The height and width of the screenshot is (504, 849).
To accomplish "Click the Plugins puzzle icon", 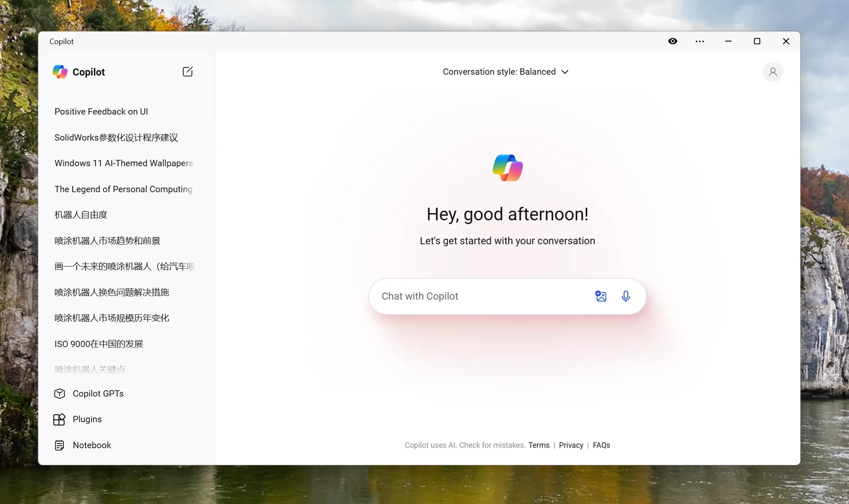I will click(60, 419).
